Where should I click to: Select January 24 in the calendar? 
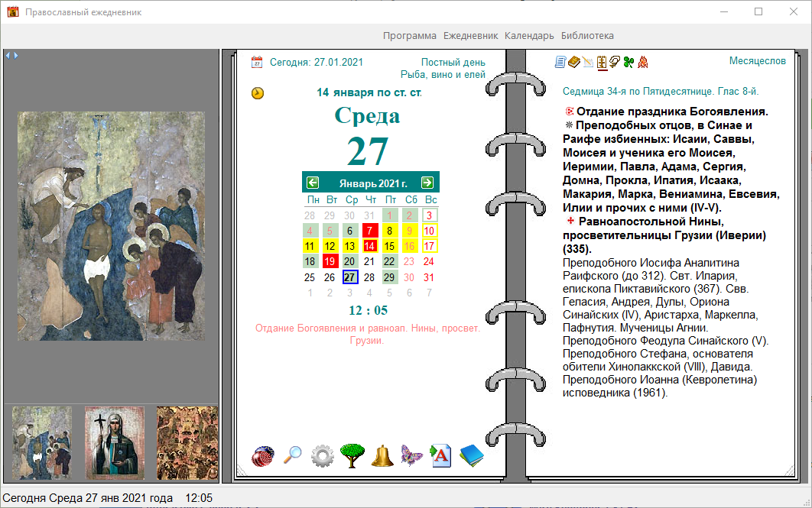pyautogui.click(x=429, y=262)
